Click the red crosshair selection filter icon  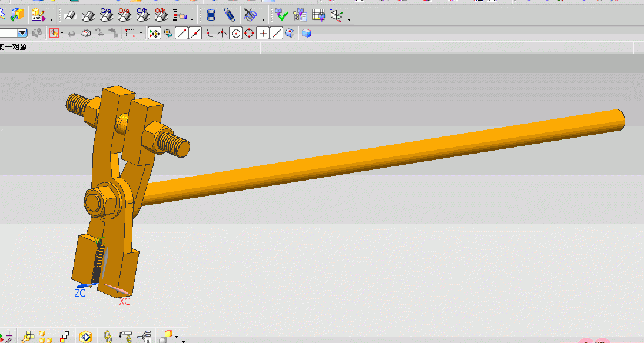[x=54, y=33]
